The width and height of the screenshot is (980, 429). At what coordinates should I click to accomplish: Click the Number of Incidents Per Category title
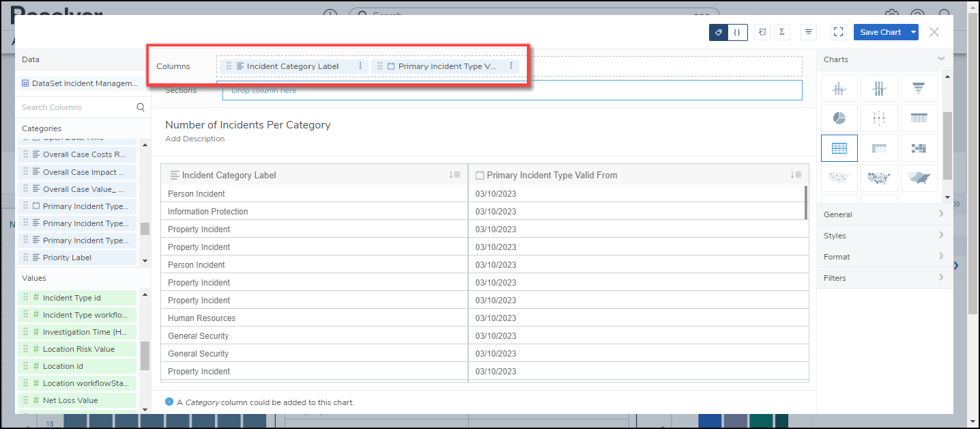248,125
